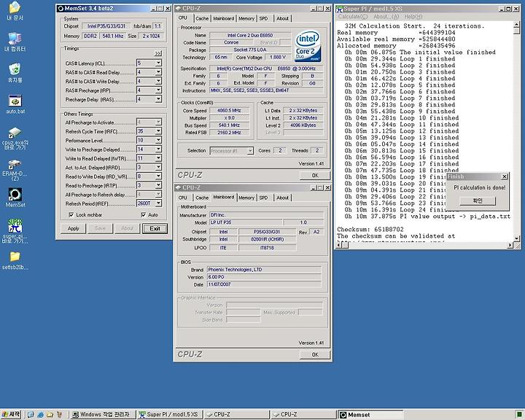Switch to the About tab in upper CPU-Z
The image size is (525, 420).
[282, 19]
